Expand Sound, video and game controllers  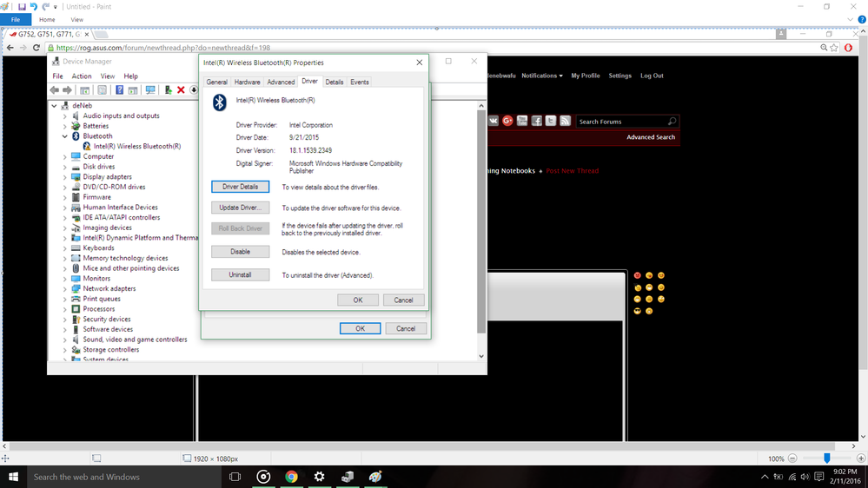pos(65,340)
